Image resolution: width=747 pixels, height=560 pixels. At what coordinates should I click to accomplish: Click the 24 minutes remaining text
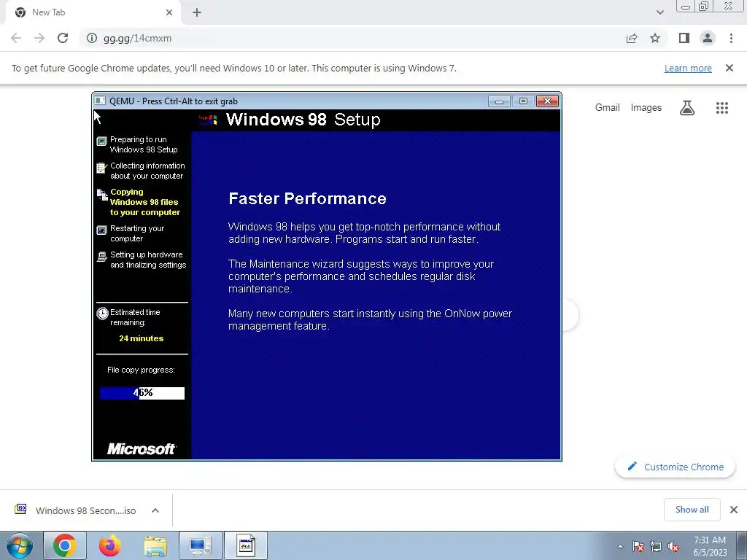point(141,338)
